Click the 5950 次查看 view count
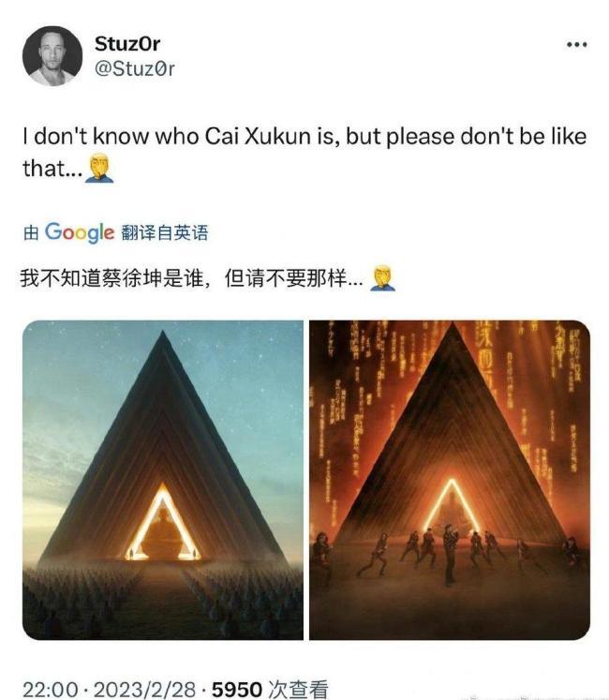Viewport: 609px width, 700px height. [x=270, y=690]
